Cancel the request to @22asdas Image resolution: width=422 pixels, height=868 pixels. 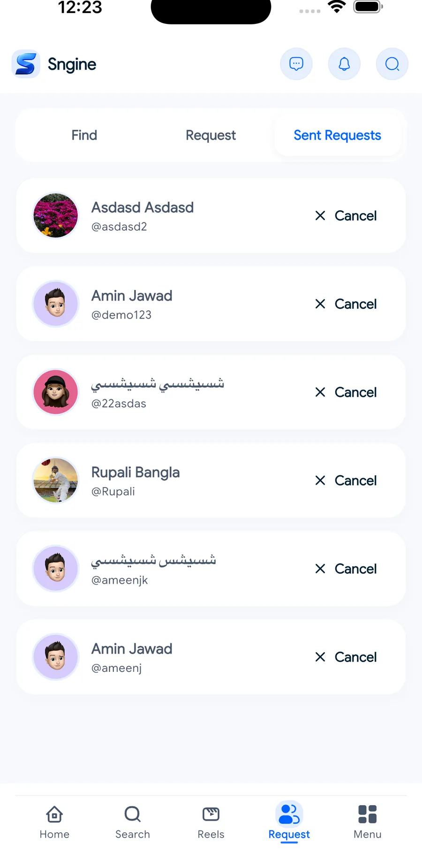click(x=346, y=392)
